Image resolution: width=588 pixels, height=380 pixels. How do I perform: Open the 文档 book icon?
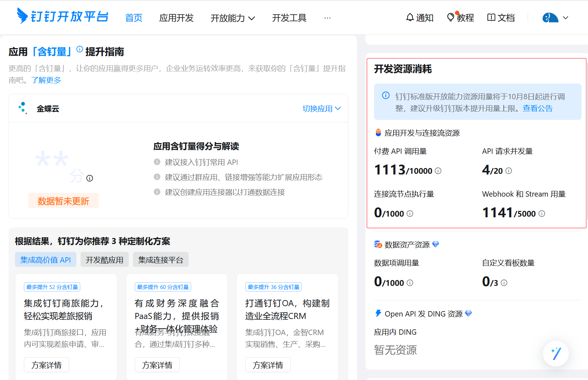(x=491, y=17)
